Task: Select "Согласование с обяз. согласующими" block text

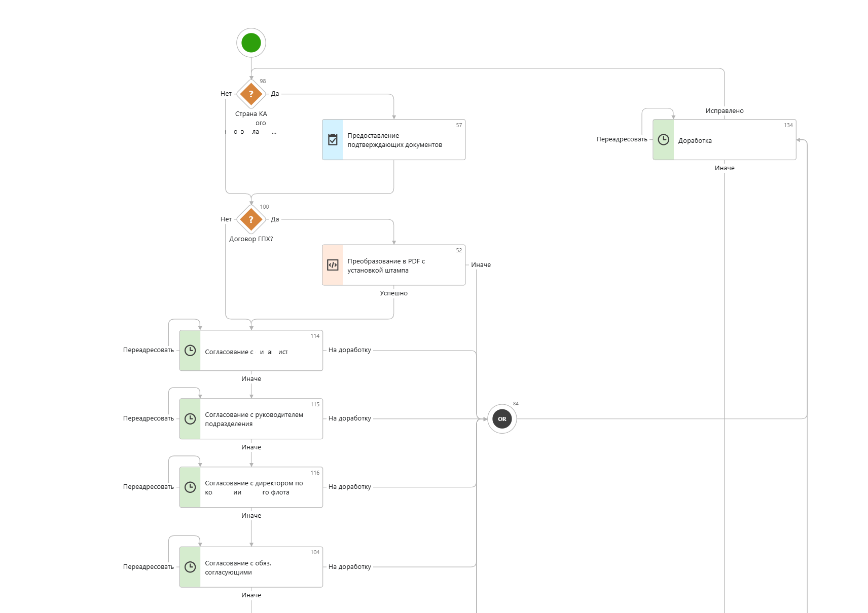Action: click(238, 568)
